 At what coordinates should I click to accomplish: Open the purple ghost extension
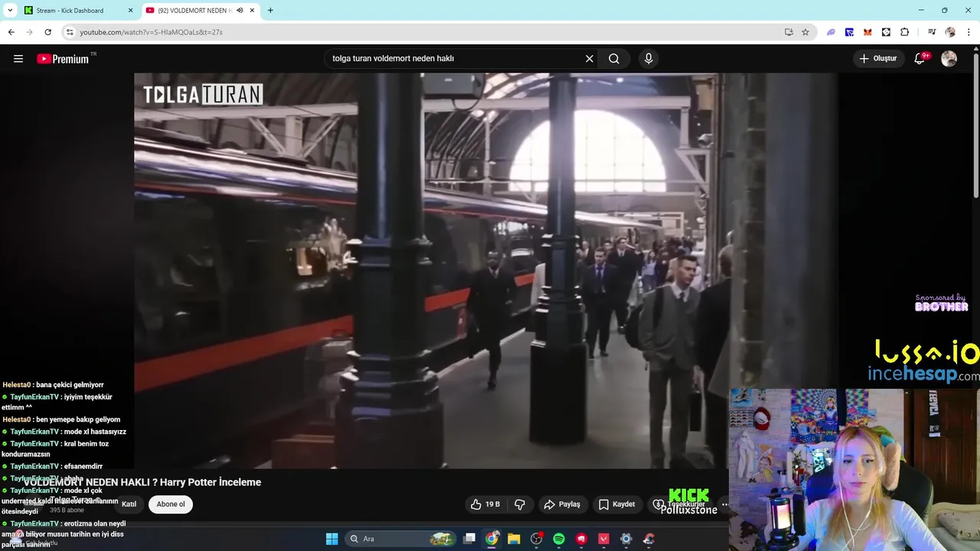[x=831, y=32]
